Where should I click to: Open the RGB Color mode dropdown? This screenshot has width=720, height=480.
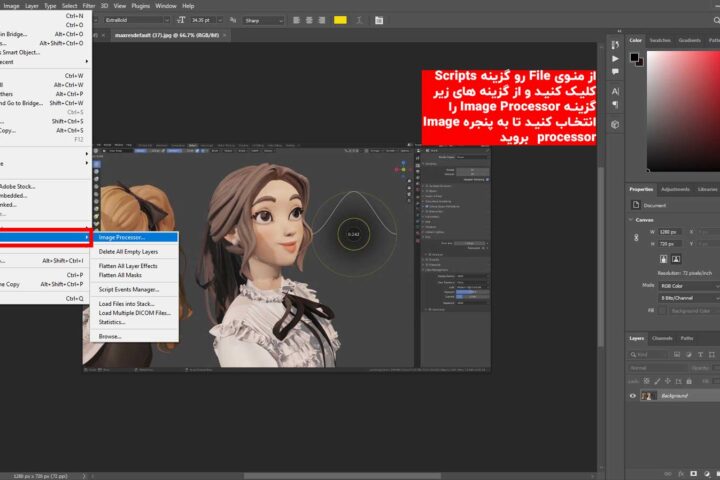690,286
